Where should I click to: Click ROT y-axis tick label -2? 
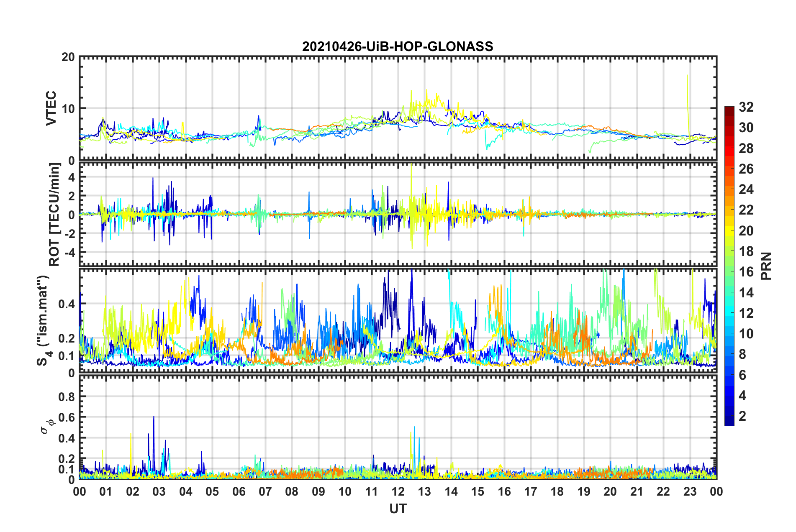coord(69,234)
